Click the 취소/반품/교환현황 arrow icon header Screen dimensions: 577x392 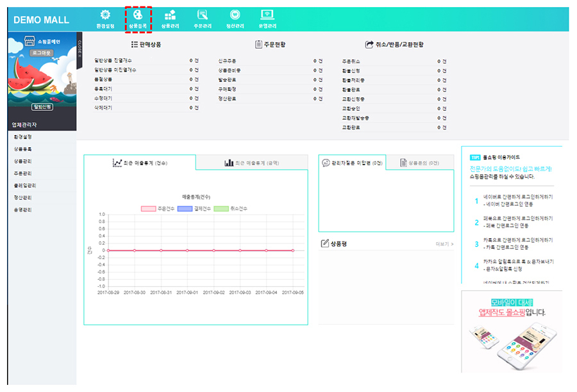click(x=394, y=44)
